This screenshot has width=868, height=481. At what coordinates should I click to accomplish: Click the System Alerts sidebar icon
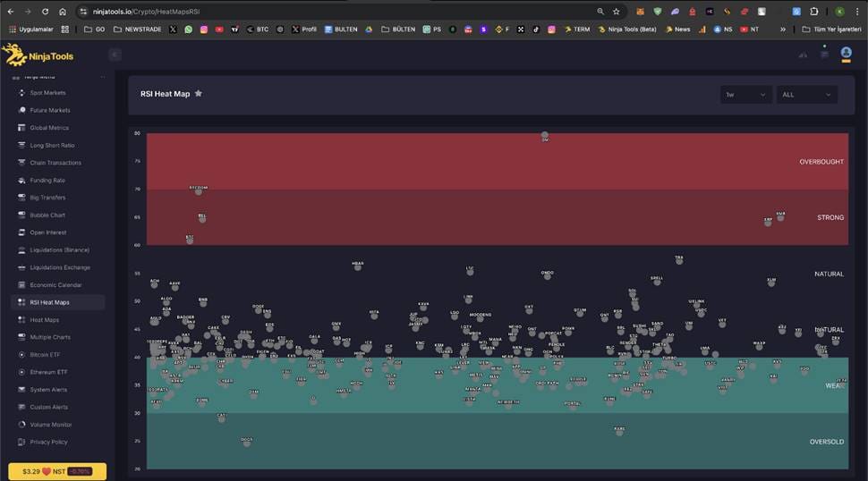pyautogui.click(x=21, y=390)
